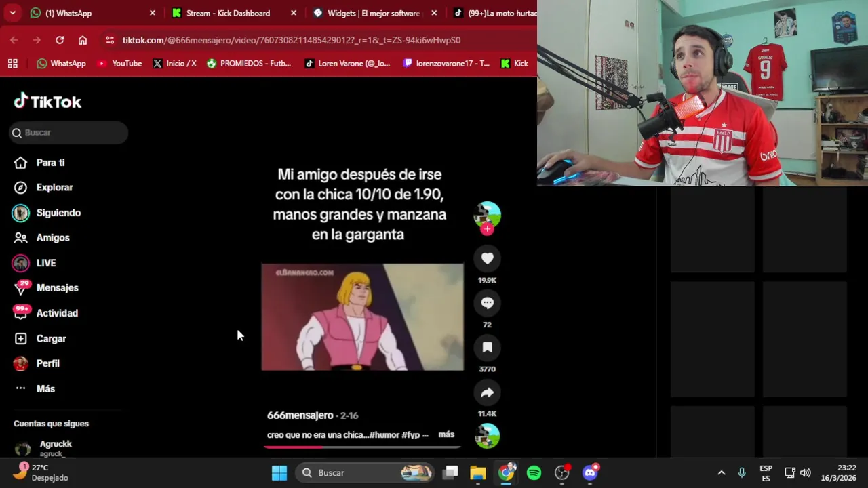Seek using the red video progress bar
Image resolution: width=868 pixels, height=488 pixels.
[362, 447]
